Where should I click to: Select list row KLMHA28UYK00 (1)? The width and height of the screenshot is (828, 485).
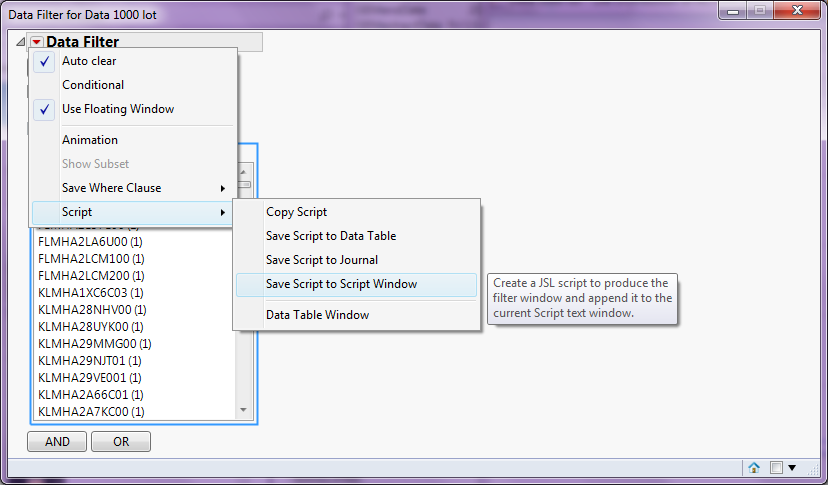click(x=135, y=327)
